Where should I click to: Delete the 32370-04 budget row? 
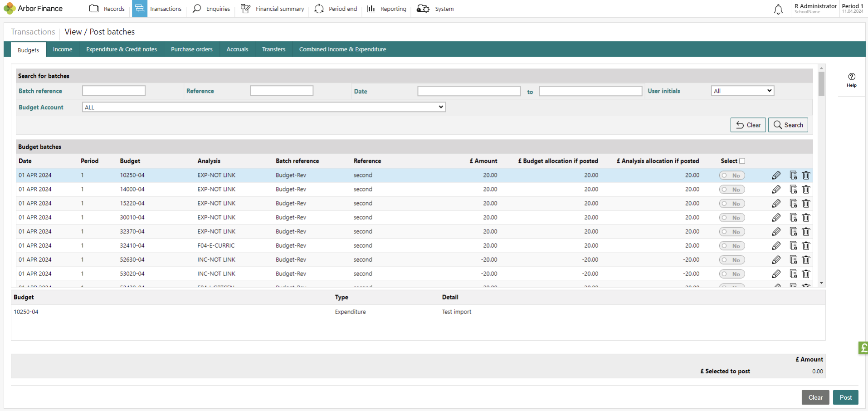click(x=806, y=232)
